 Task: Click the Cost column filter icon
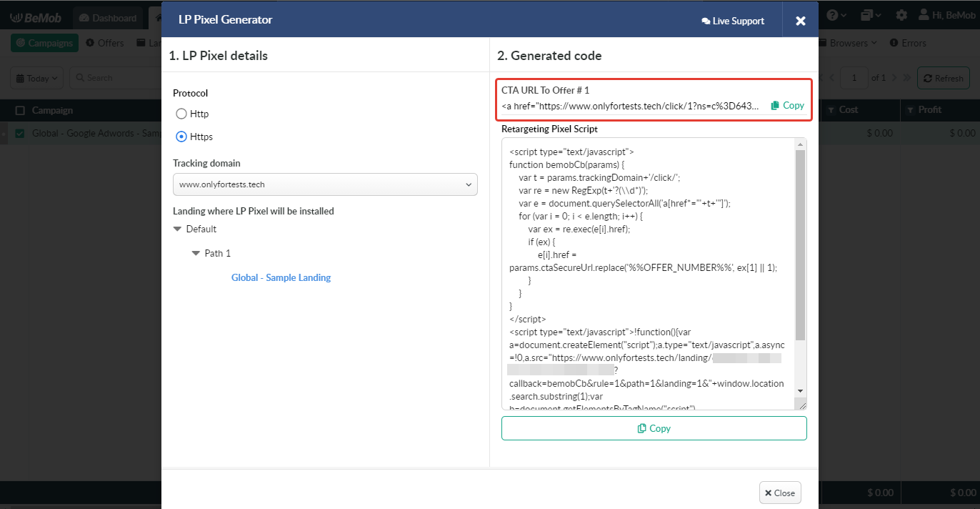click(831, 110)
